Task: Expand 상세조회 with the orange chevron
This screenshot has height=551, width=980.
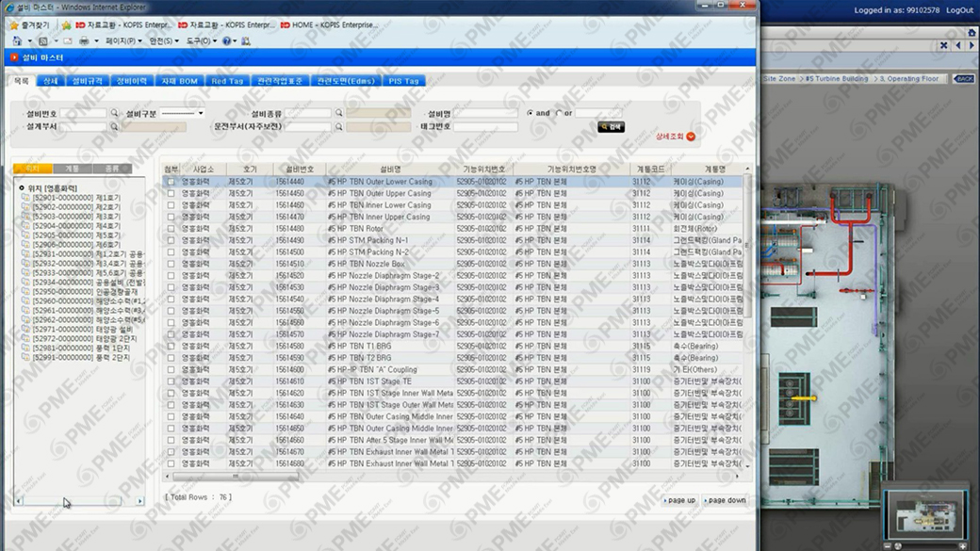Action: pos(691,137)
